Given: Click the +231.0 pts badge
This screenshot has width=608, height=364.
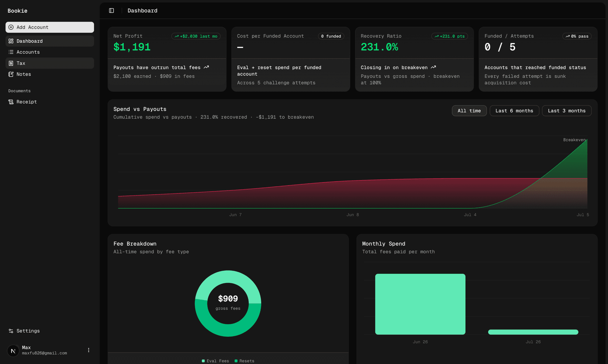Looking at the screenshot, I should (x=450, y=36).
